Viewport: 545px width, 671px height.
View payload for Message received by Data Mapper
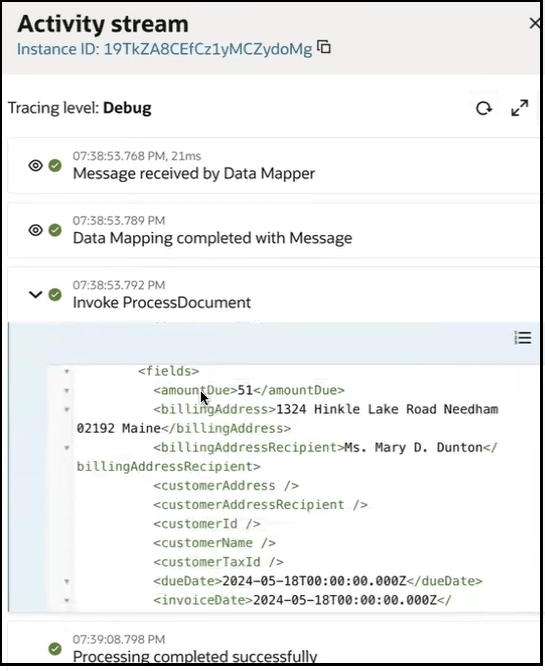coord(36,166)
